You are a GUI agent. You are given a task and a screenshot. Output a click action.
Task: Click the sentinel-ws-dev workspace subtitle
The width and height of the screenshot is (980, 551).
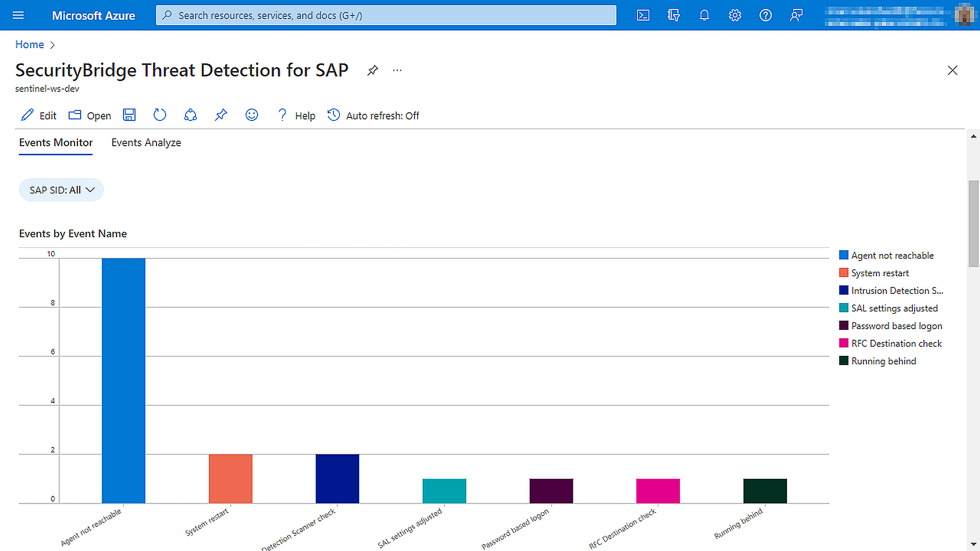47,89
